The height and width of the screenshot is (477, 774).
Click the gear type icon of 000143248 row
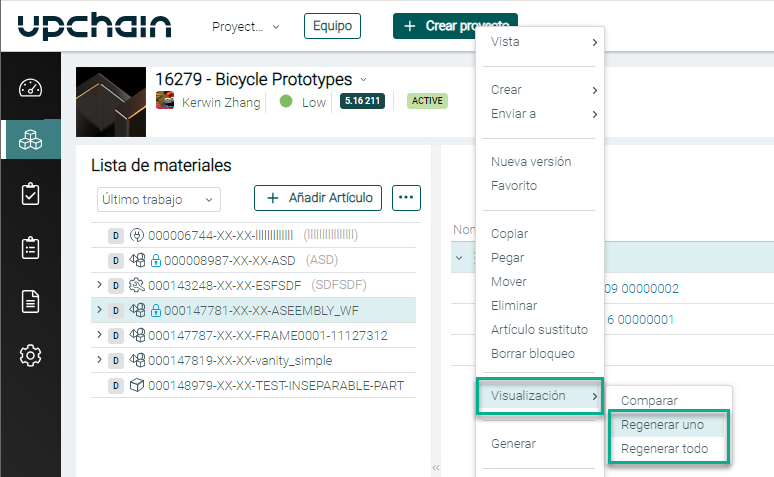137,285
